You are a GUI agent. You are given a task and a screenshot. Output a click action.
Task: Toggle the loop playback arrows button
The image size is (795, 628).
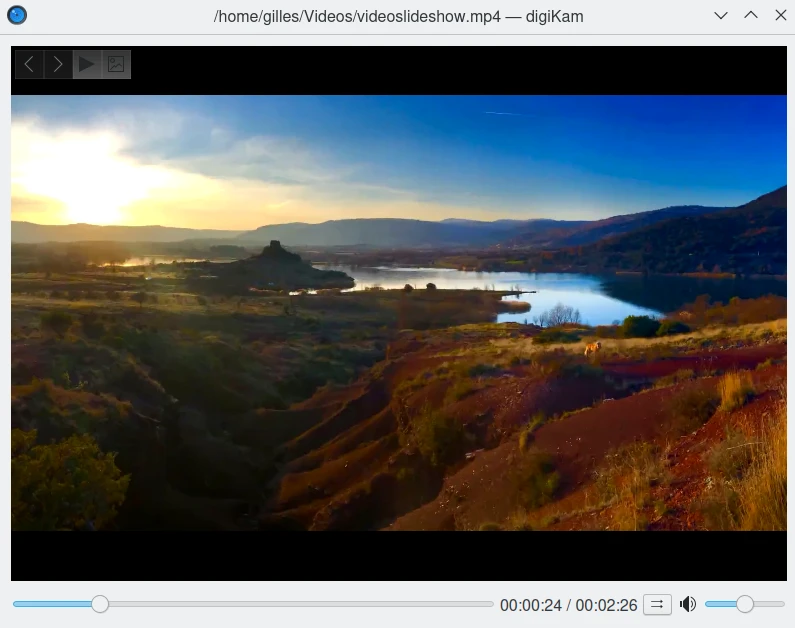pyautogui.click(x=657, y=604)
